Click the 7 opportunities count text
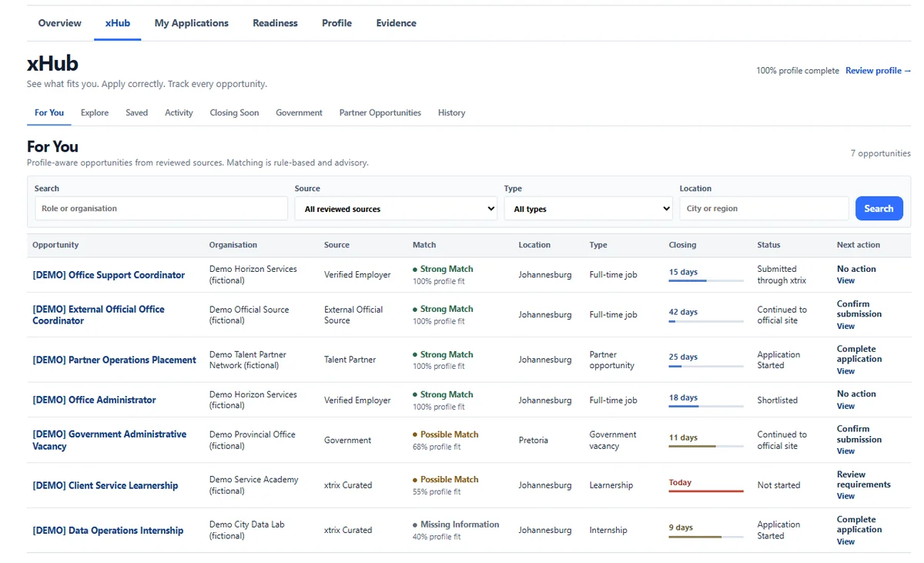Image resolution: width=924 pixels, height=563 pixels. [881, 153]
